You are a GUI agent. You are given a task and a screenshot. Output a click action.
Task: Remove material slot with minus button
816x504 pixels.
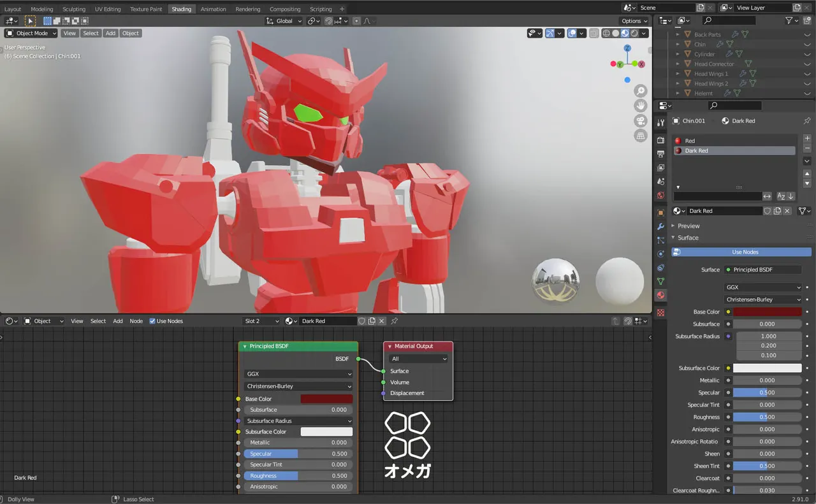pyautogui.click(x=807, y=148)
